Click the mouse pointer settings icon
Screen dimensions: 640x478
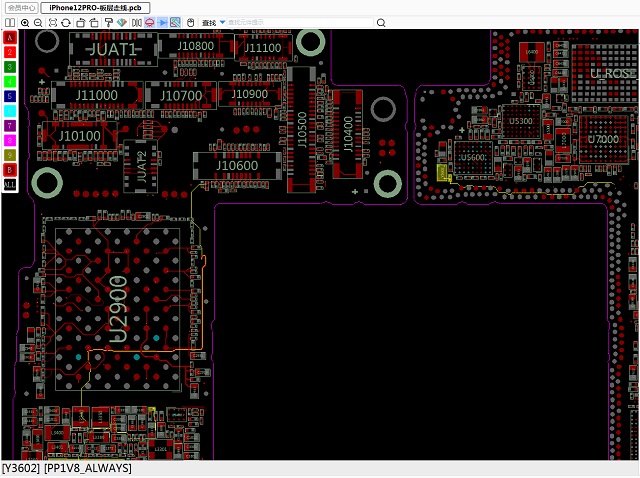[189, 22]
